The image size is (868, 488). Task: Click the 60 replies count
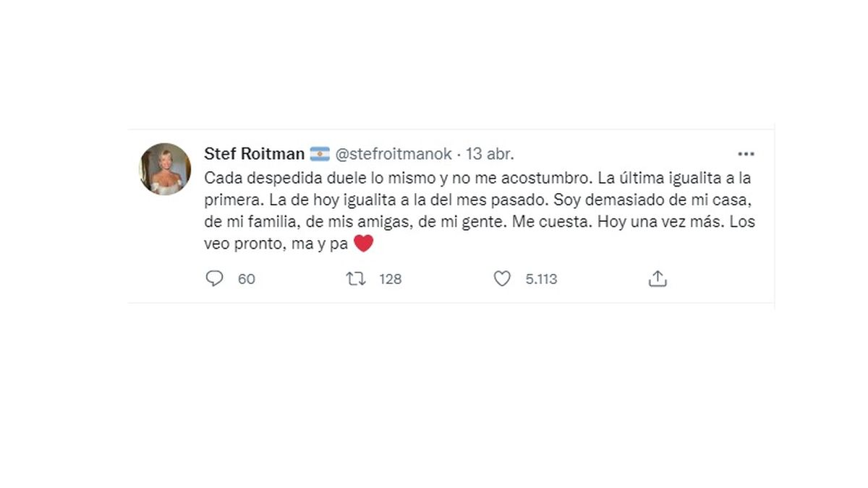point(247,279)
